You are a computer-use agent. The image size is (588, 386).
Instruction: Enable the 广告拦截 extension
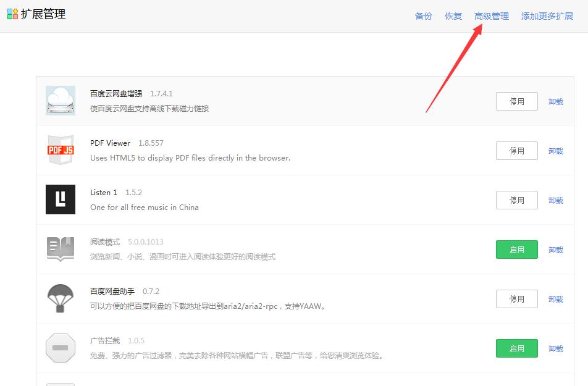tap(516, 348)
